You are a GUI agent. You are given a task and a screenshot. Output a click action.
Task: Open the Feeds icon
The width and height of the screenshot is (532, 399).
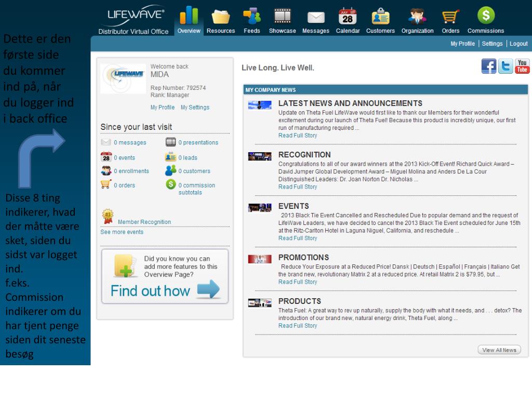click(x=252, y=16)
